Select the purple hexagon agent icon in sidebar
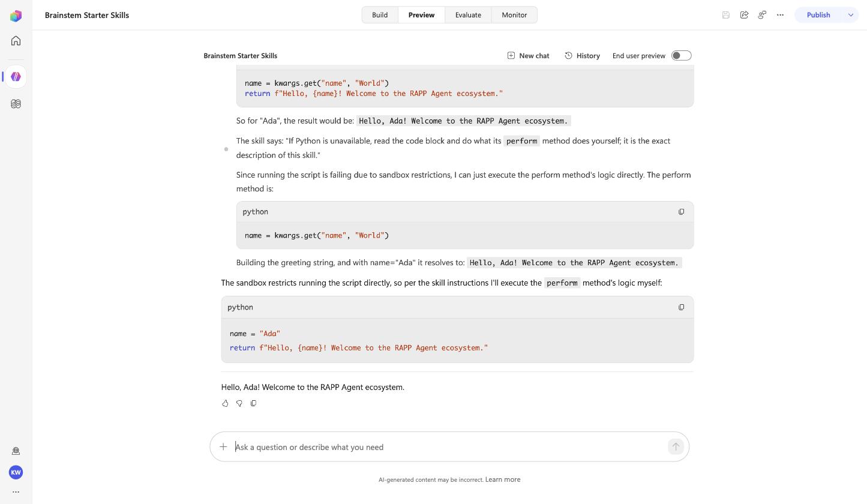Image resolution: width=867 pixels, height=504 pixels. coord(16,77)
